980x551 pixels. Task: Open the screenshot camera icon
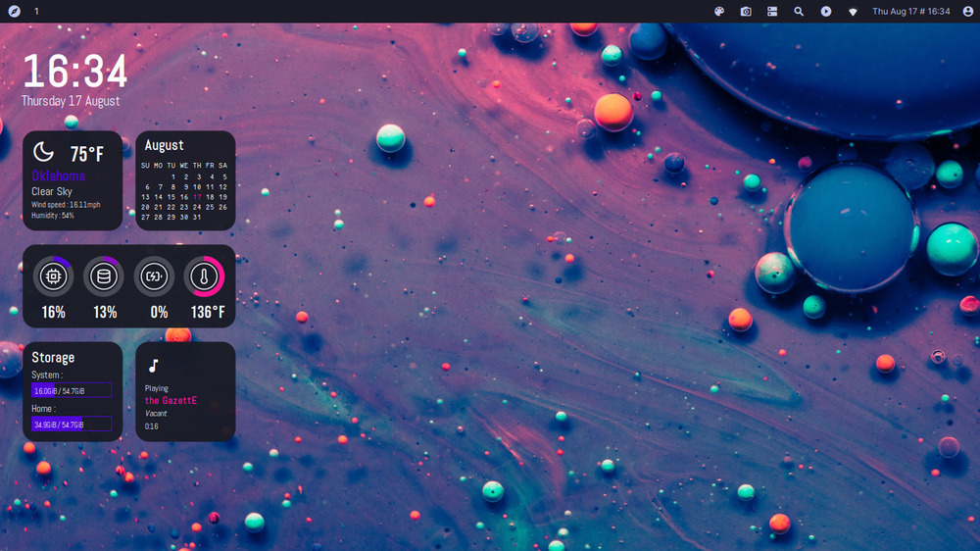[x=746, y=11]
